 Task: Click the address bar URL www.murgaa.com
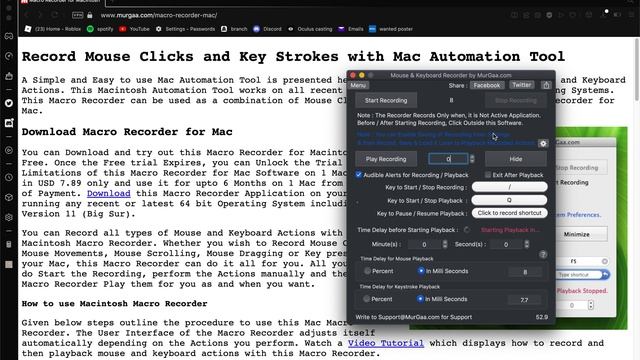[x=159, y=15]
